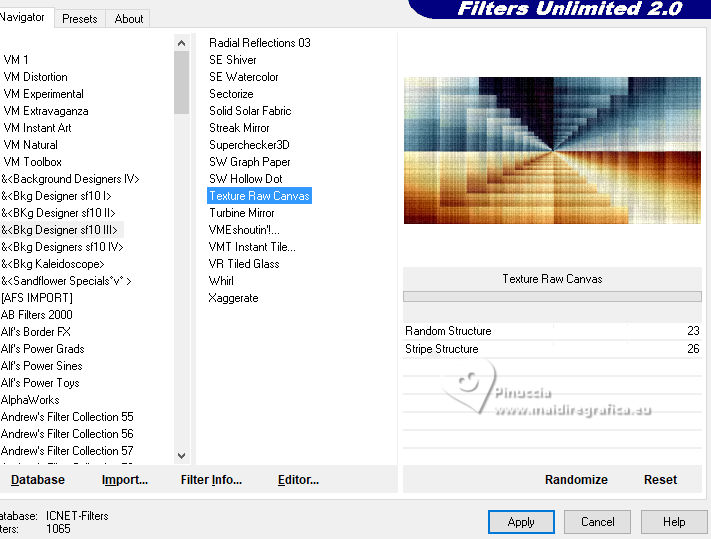
Task: Select &<BKg Designer sf10 II> category
Action: 58,213
